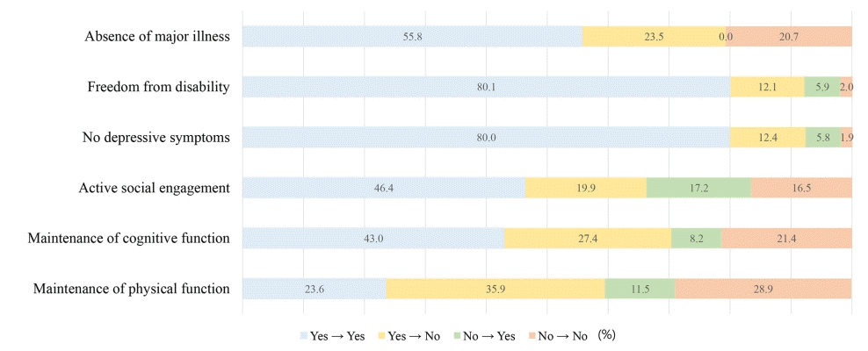Click the green No → Yes legend swatch

[x=456, y=335]
